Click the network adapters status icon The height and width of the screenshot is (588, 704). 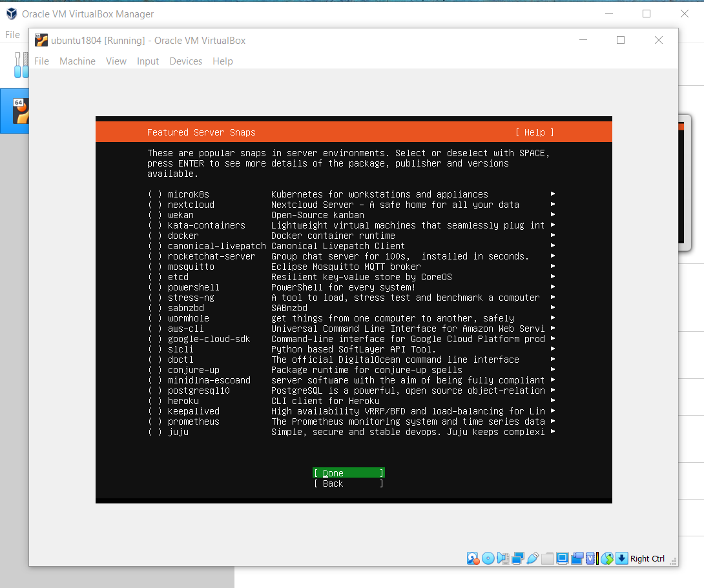pos(518,558)
